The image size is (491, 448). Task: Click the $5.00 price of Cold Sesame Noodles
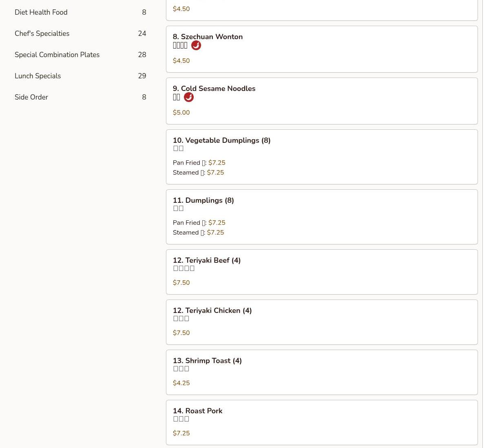click(x=181, y=113)
